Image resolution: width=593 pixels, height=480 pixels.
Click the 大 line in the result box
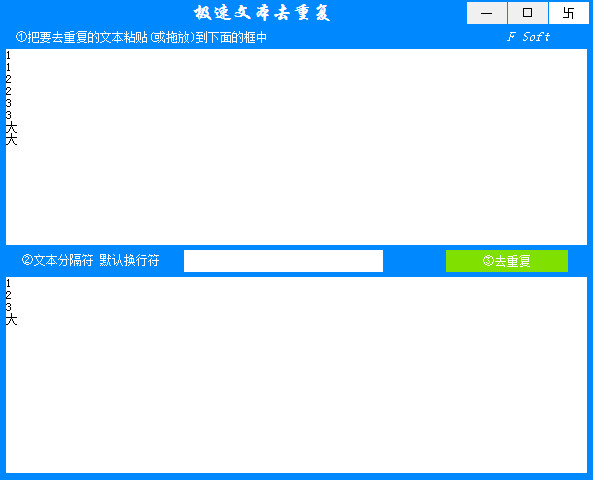[11, 319]
